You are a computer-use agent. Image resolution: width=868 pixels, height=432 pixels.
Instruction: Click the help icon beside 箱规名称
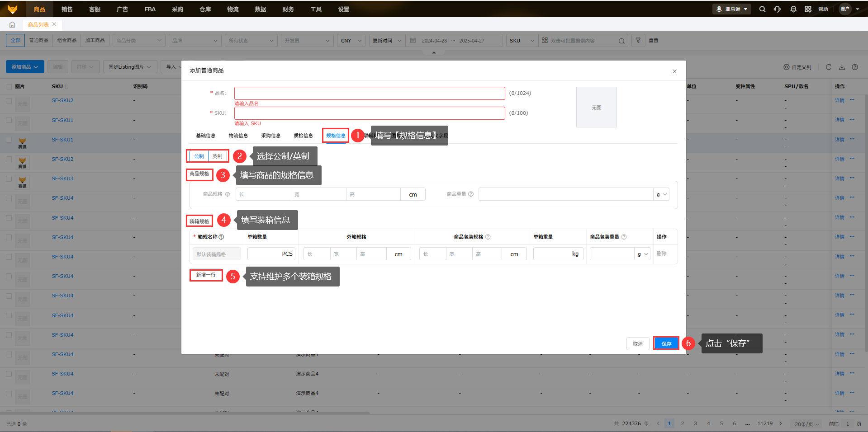click(221, 237)
